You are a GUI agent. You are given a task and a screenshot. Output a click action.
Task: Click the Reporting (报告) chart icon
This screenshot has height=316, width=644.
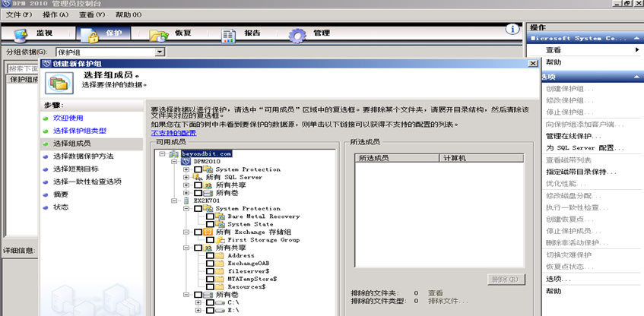click(x=228, y=35)
